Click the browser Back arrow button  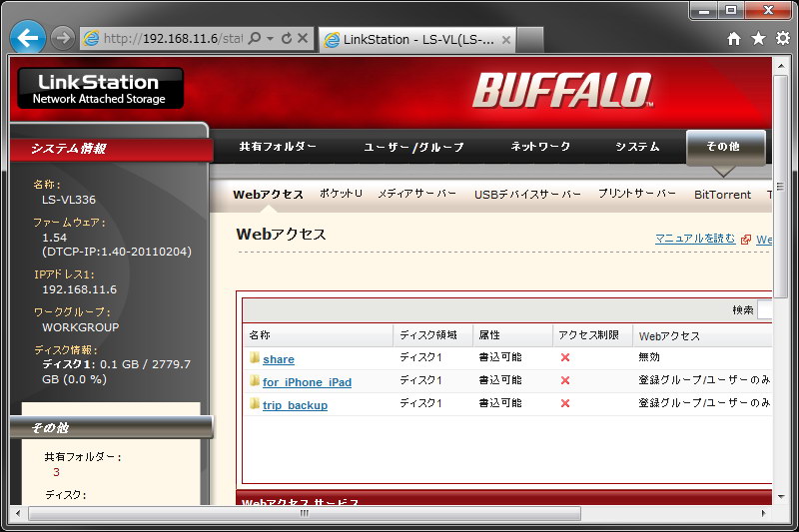click(x=28, y=37)
